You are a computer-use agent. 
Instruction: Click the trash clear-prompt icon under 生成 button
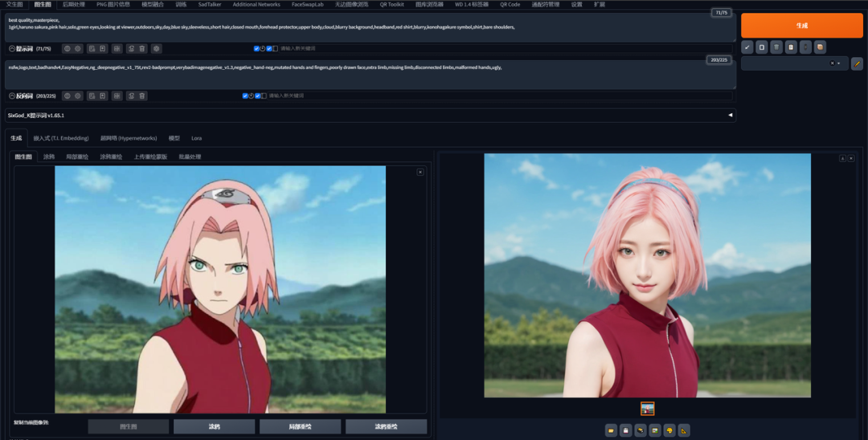point(776,47)
